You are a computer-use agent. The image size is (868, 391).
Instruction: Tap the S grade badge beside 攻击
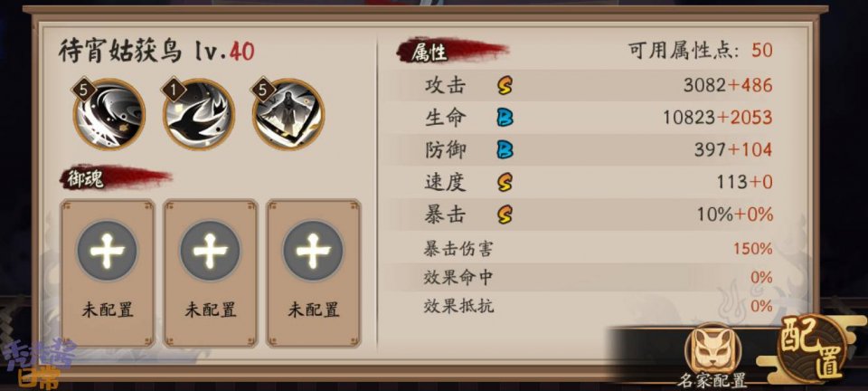point(505,85)
